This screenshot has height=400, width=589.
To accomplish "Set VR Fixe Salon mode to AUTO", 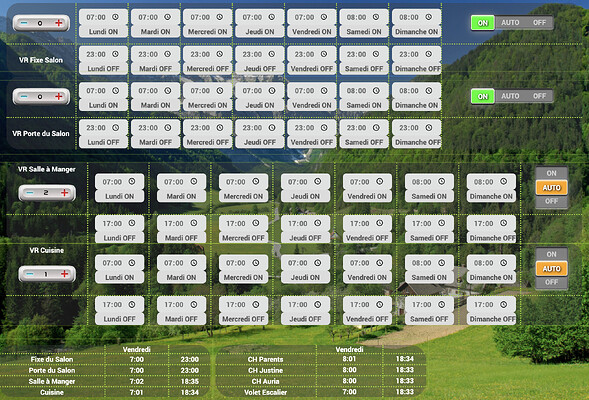I will tap(510, 23).
